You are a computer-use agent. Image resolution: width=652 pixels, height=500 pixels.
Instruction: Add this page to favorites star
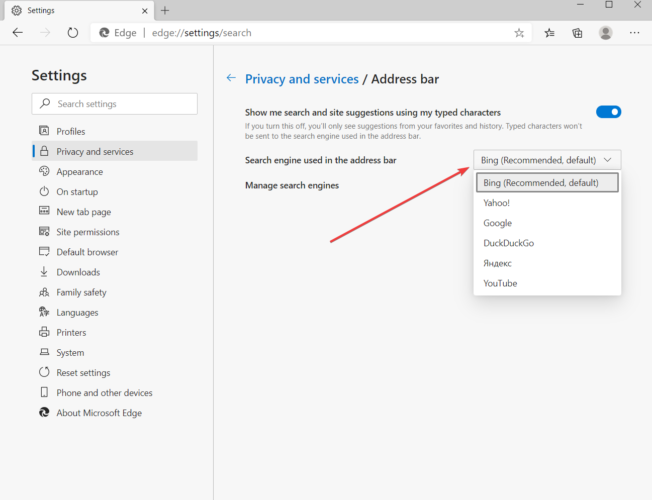[519, 33]
